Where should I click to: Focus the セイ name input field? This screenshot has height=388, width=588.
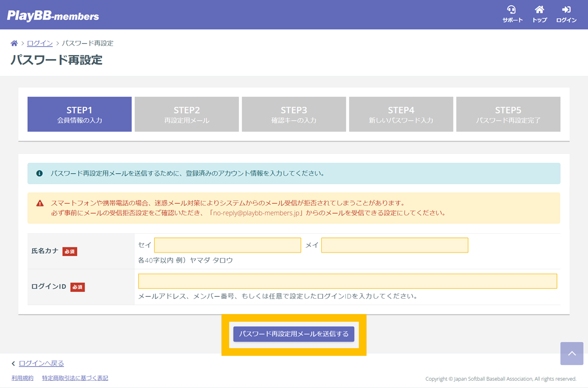coord(227,245)
